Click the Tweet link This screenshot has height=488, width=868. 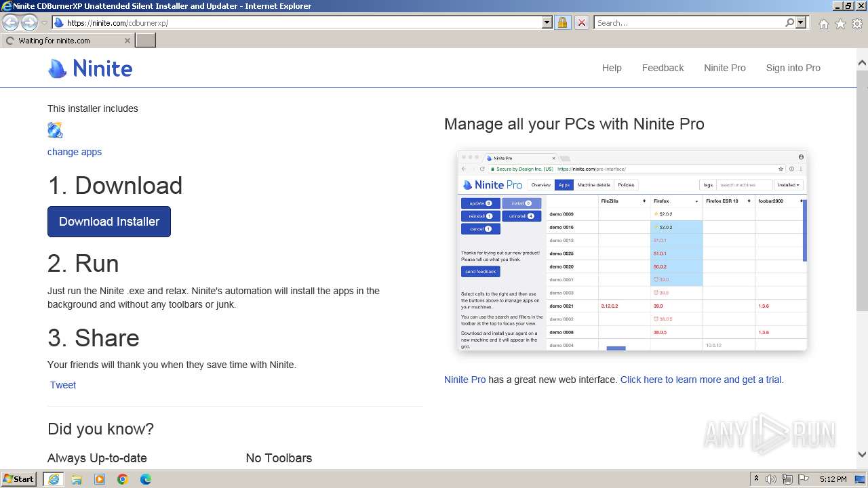pos(63,385)
